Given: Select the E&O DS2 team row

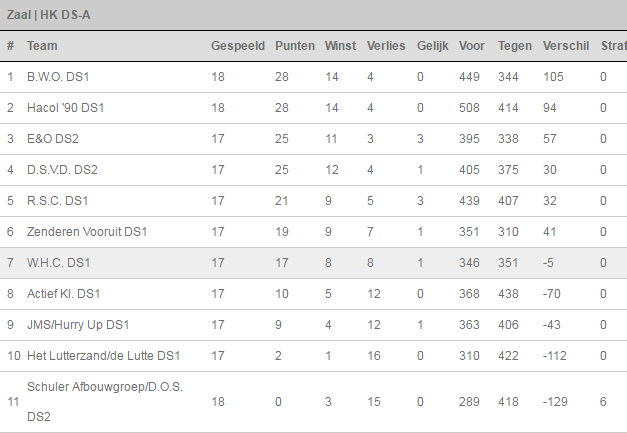Looking at the screenshot, I should click(x=314, y=139).
